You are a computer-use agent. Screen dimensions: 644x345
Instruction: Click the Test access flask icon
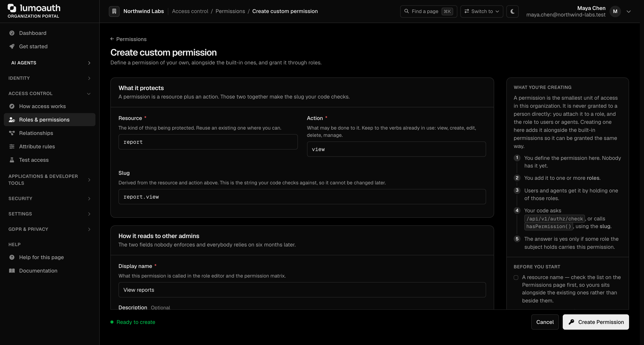(12, 160)
